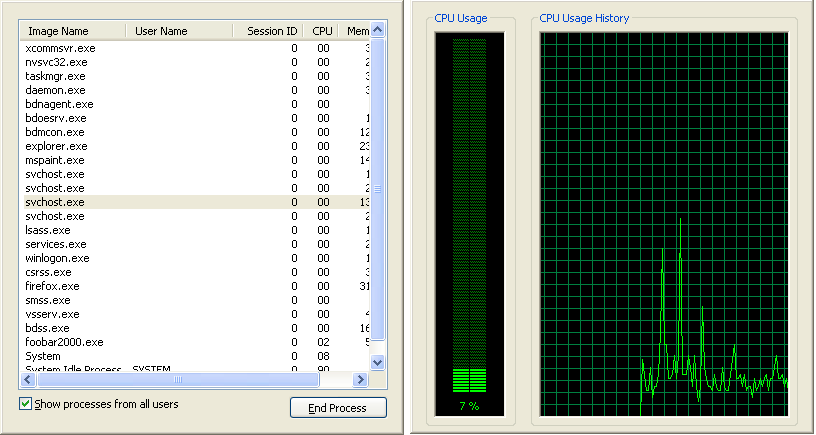Select the xcommsvr.exe process
The image size is (816, 435).
[x=59, y=48]
